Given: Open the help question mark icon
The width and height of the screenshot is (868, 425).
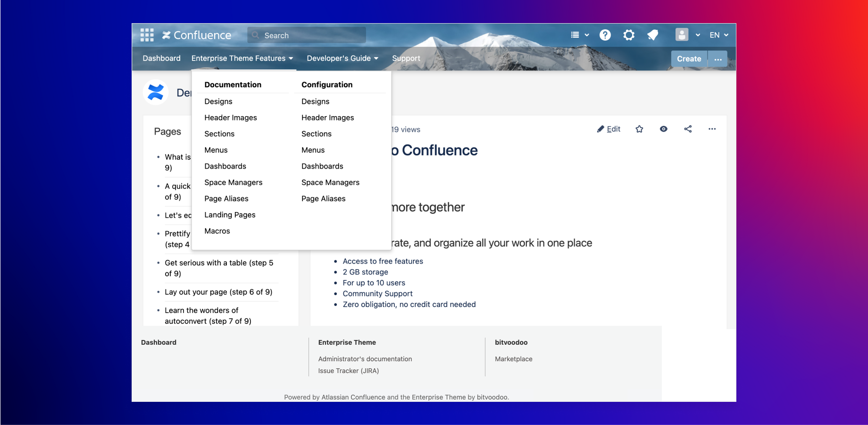Looking at the screenshot, I should [605, 35].
